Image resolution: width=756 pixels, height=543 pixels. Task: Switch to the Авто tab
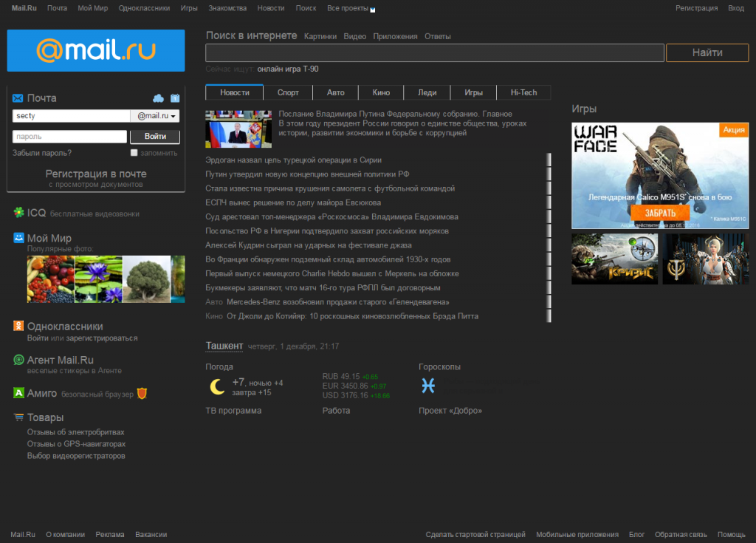click(336, 92)
